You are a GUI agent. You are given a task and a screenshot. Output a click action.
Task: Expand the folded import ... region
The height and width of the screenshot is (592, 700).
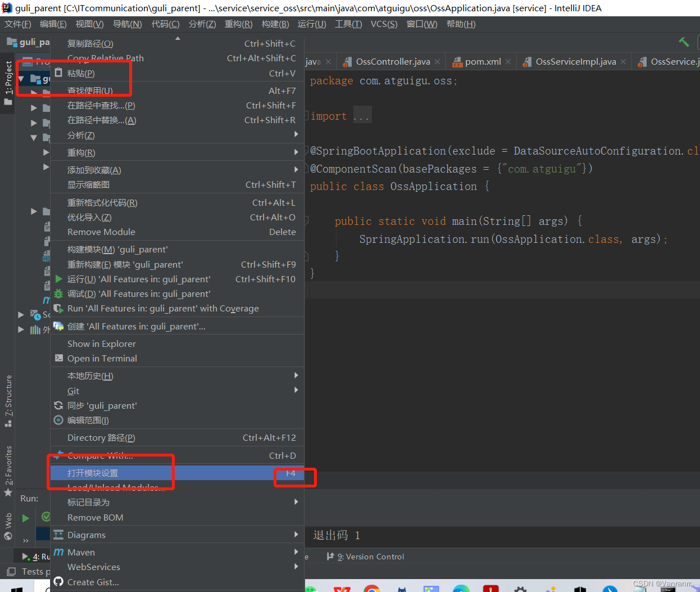361,116
